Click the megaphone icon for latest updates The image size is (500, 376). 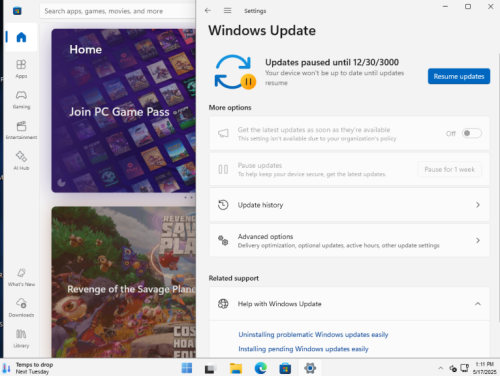point(223,133)
